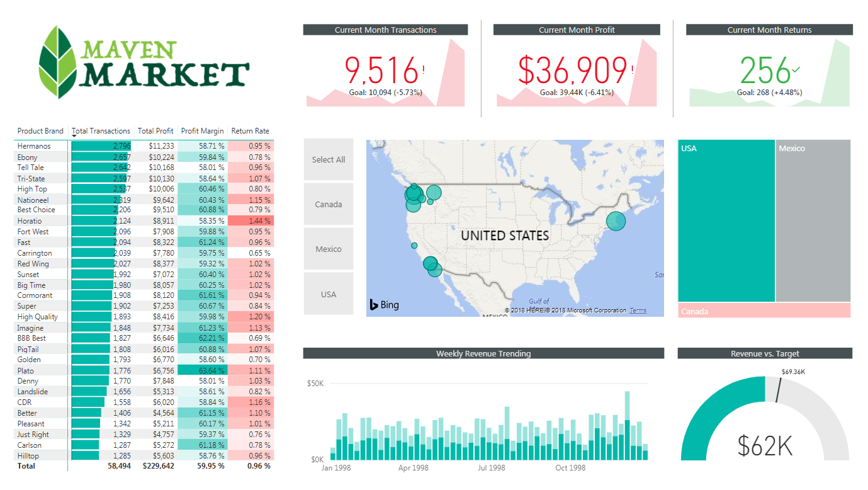
Task: Click Hermanos' 2,796 transactions data bar
Action: point(101,146)
